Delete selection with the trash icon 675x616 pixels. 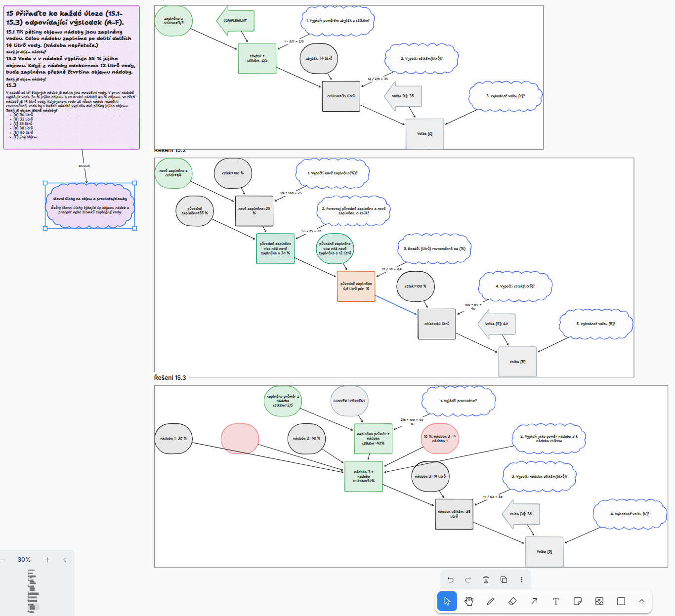pos(486,579)
